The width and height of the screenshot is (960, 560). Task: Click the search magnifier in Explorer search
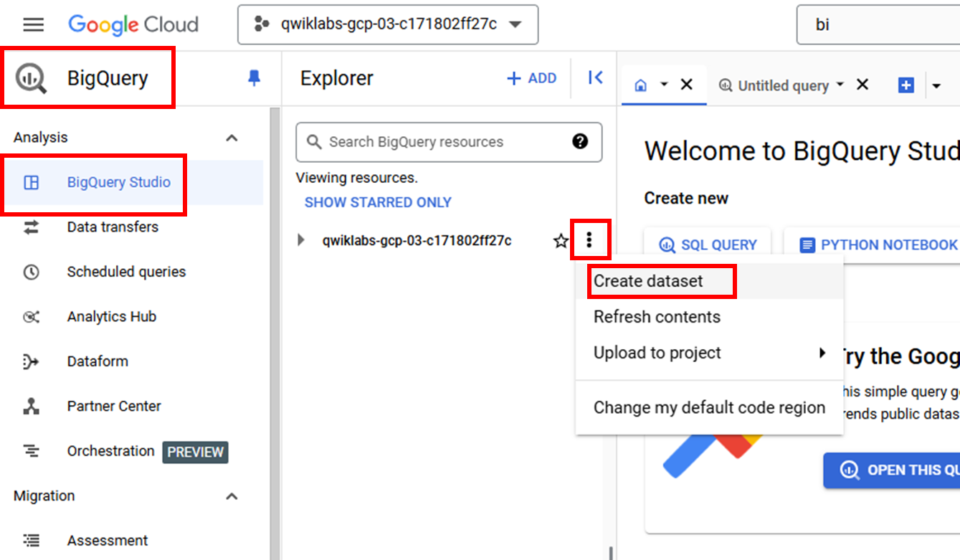[314, 142]
